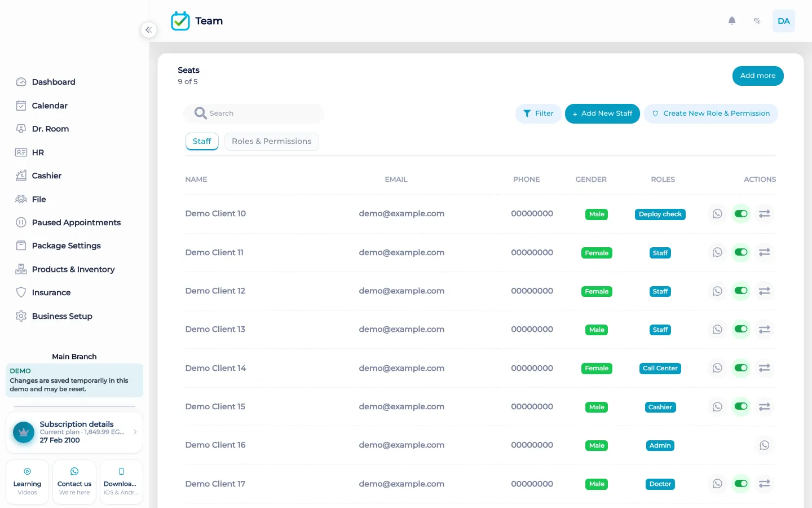Viewport: 812px width, 508px height.
Task: Click transfer arrows for Demo Client 15
Action: [x=765, y=407]
